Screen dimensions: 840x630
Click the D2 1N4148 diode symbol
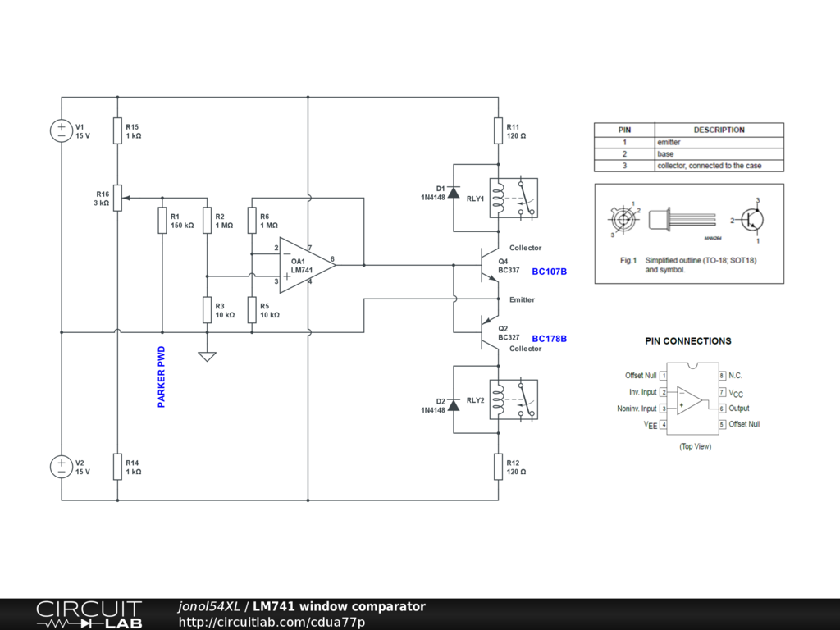point(453,405)
